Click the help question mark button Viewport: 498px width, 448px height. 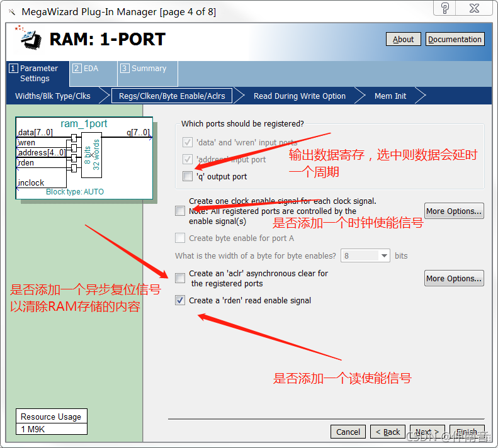(x=444, y=8)
